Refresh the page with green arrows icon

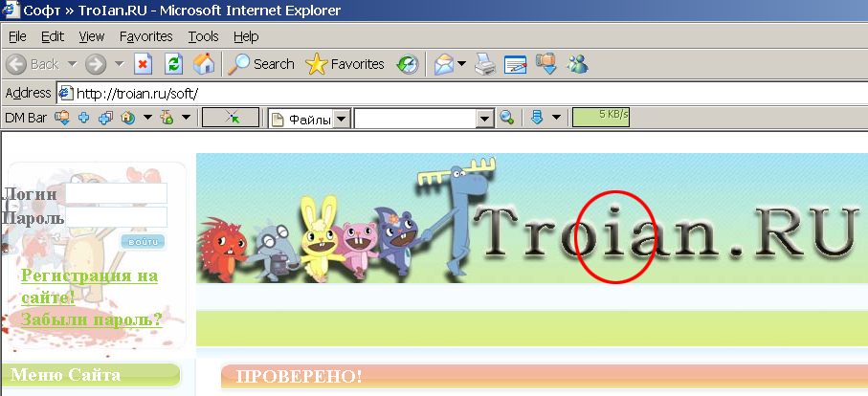[174, 64]
